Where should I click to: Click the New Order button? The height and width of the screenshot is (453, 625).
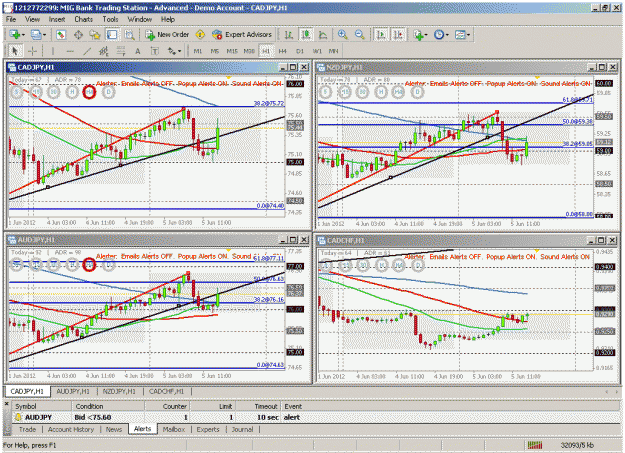[x=167, y=35]
